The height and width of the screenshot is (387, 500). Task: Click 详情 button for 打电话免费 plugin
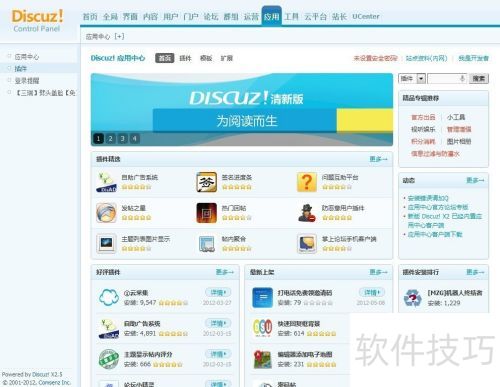pyautogui.click(x=371, y=292)
